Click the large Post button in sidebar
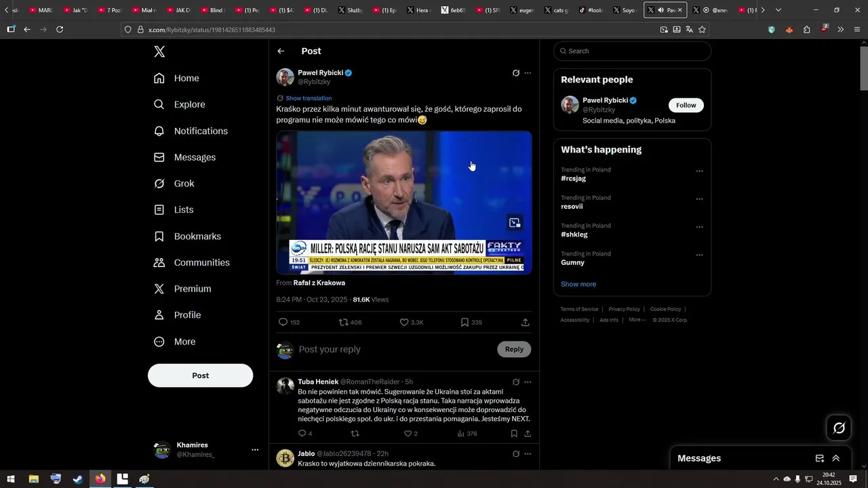 tap(200, 375)
